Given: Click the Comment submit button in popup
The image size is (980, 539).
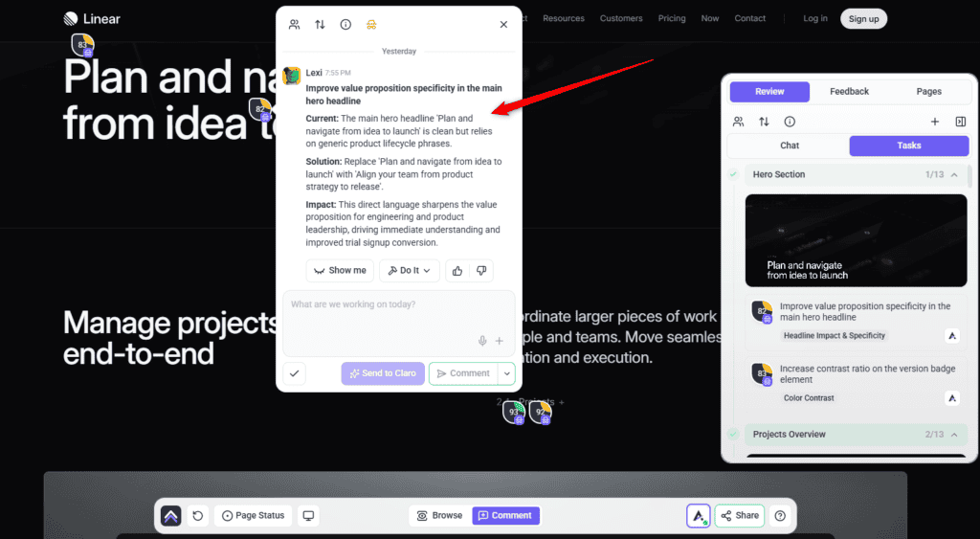Looking at the screenshot, I should (463, 373).
